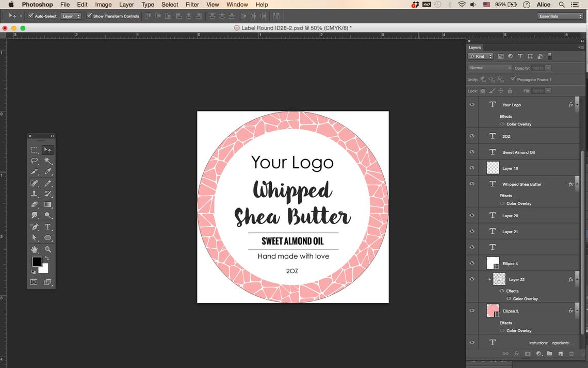Open the Kind filter dropdown

pos(480,56)
